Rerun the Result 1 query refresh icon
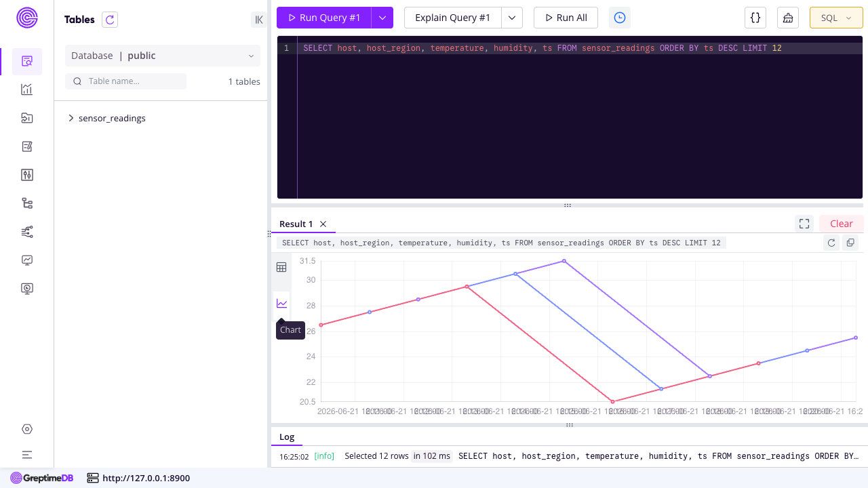The width and height of the screenshot is (868, 488). [831, 243]
